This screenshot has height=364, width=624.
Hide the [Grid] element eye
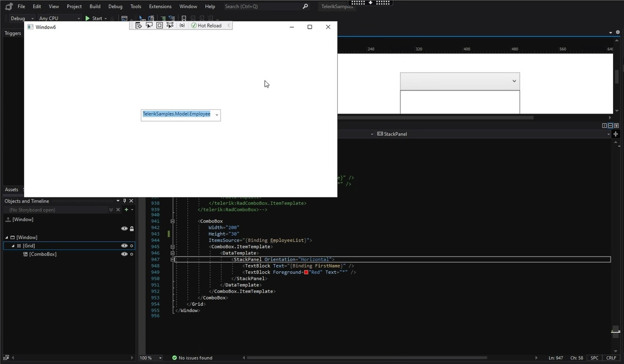click(x=124, y=246)
